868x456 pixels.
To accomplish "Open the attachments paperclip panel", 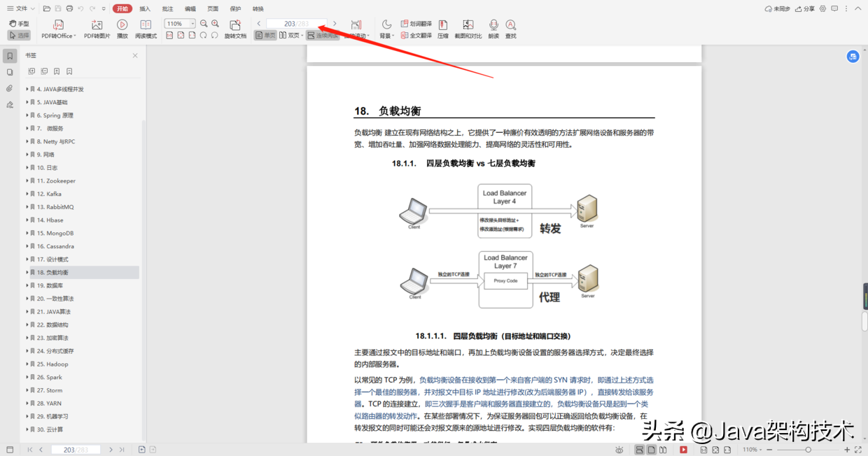I will click(x=10, y=89).
